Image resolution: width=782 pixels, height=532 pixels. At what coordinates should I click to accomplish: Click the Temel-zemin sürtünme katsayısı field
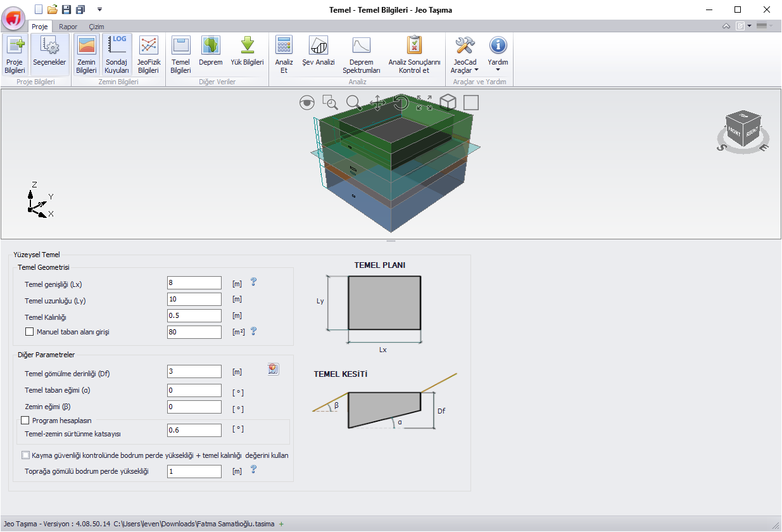click(x=194, y=431)
